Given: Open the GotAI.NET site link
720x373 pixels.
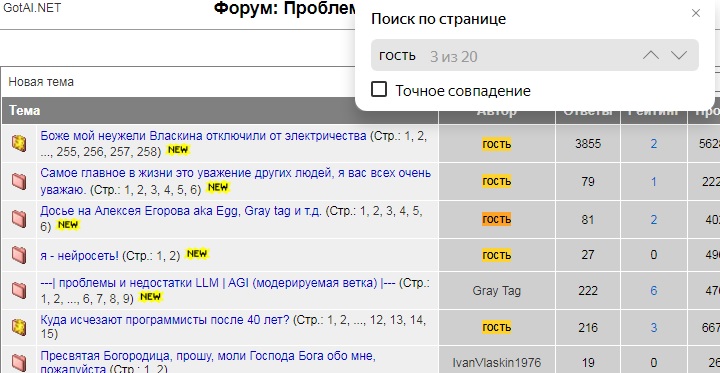Looking at the screenshot, I should (x=32, y=7).
